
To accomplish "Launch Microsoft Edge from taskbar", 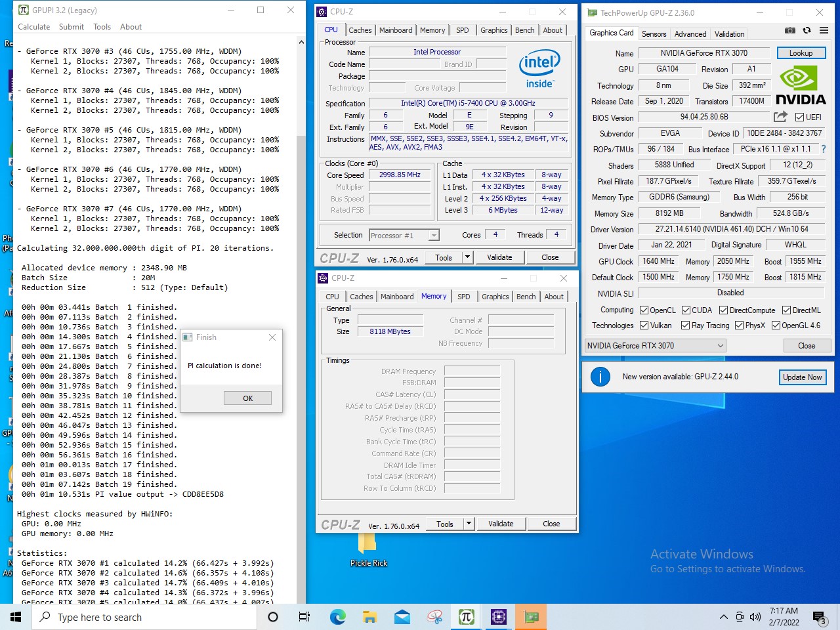I will 337,617.
